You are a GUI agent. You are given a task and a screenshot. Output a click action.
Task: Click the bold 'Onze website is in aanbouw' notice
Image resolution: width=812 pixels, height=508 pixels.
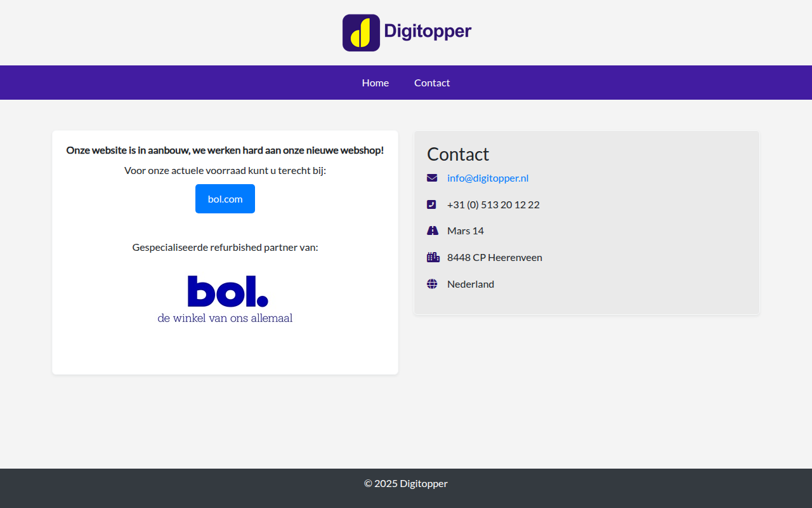point(225,150)
